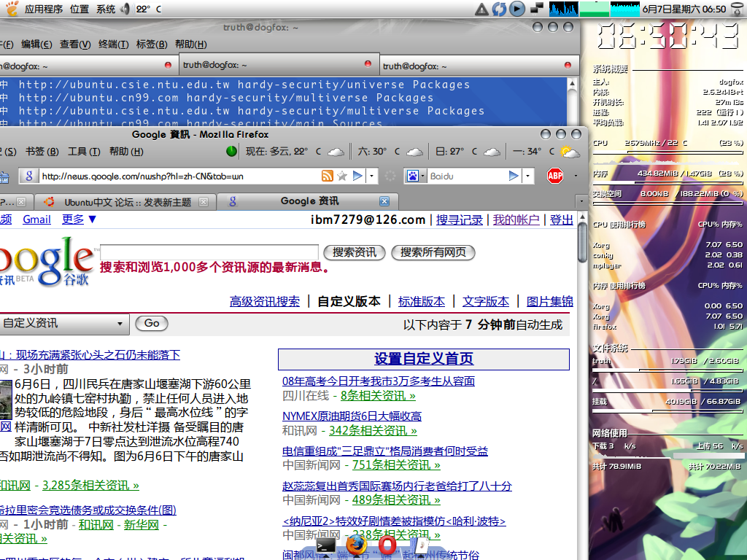This screenshot has width=747, height=560.
Task: Click the green memory monitor graph applet
Action: 594,9
